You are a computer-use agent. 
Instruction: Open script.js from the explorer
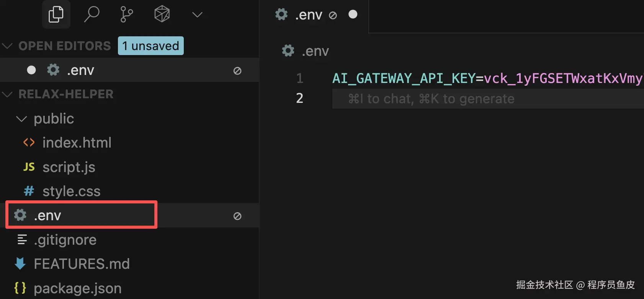69,167
